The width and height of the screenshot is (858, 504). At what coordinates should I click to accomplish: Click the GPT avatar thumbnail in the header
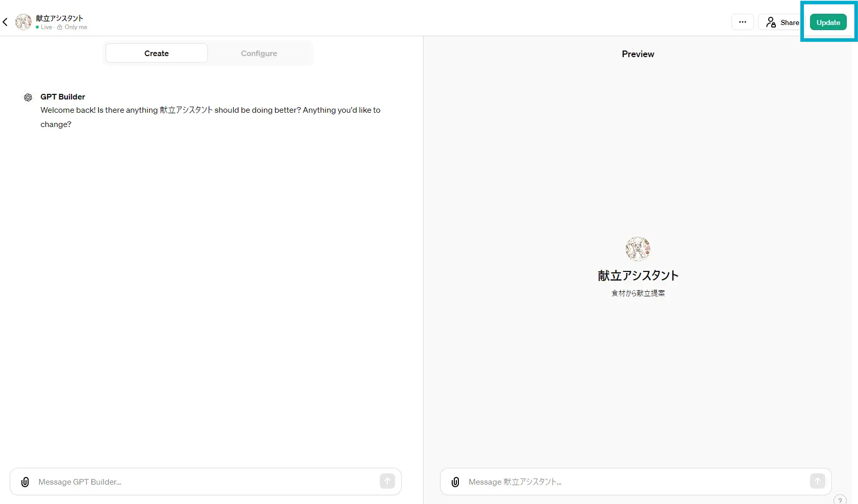pyautogui.click(x=23, y=22)
